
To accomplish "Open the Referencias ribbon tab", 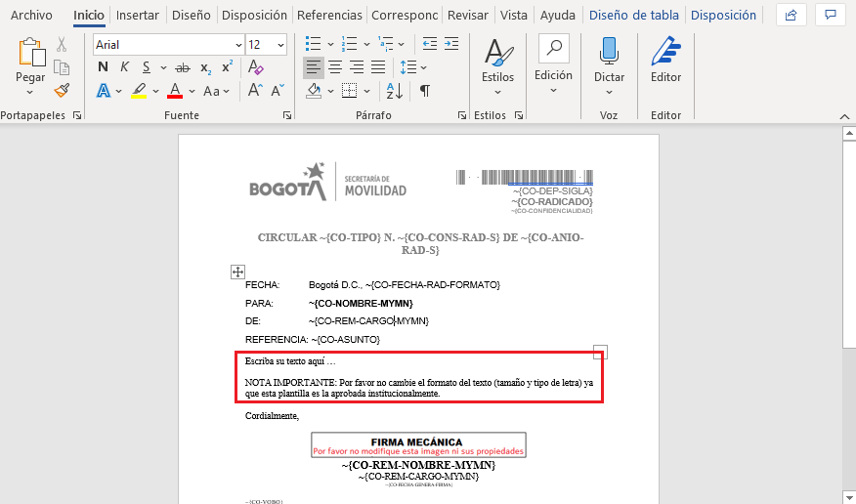I will click(x=329, y=16).
